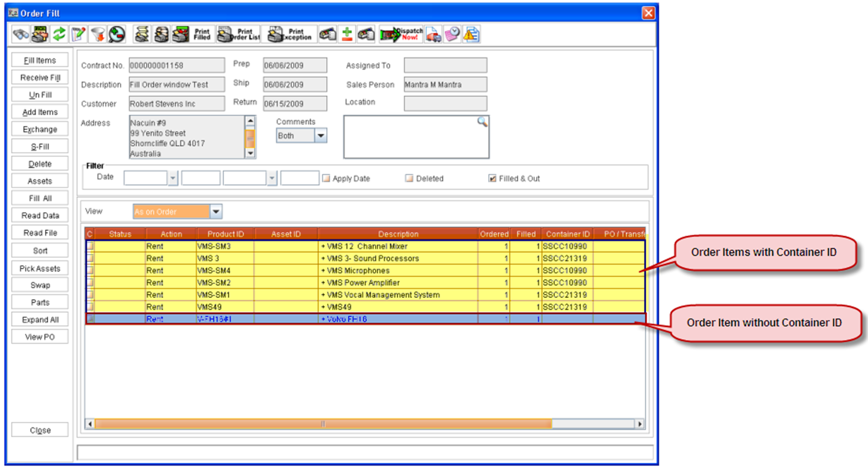The height and width of the screenshot is (470, 868).
Task: Open the notepad edit icon
Action: 79,35
